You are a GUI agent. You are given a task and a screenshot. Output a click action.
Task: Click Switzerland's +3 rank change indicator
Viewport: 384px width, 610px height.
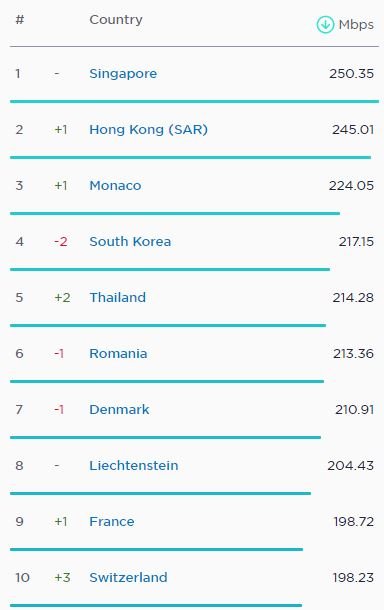tap(62, 578)
